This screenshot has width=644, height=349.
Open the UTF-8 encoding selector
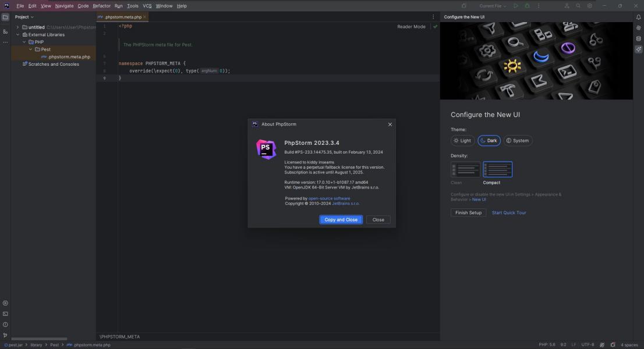[x=588, y=345]
